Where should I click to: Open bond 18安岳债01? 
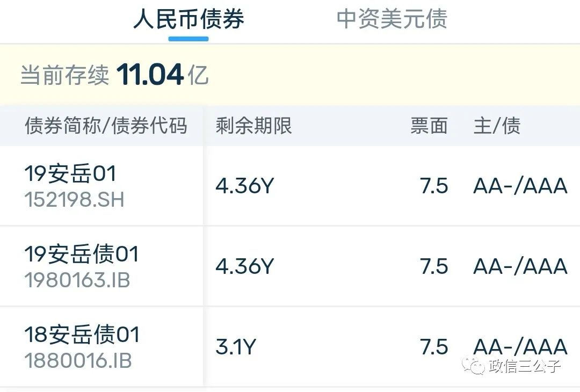(82, 335)
